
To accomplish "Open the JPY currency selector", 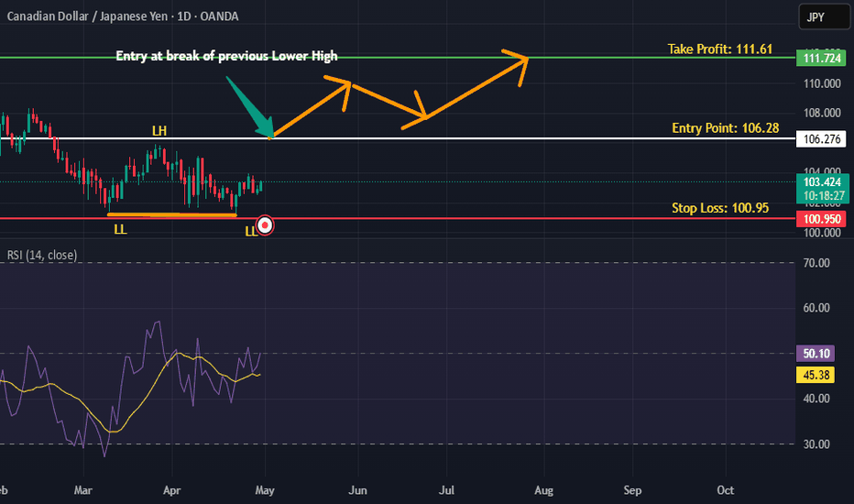I will click(x=824, y=16).
